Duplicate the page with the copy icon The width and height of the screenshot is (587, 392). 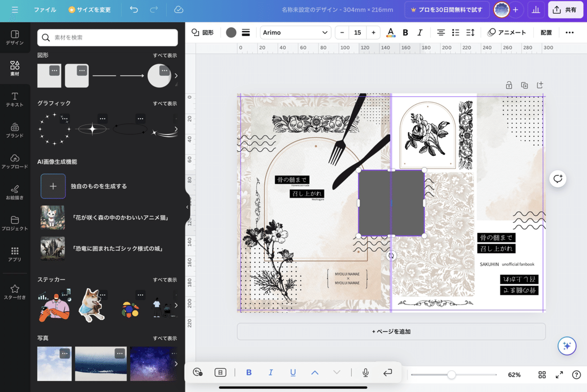tap(524, 85)
